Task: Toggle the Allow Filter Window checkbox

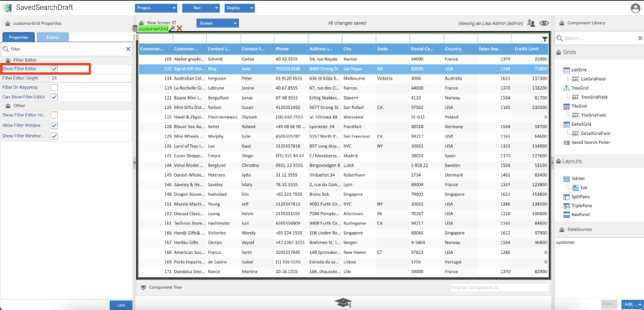Action: coord(55,125)
